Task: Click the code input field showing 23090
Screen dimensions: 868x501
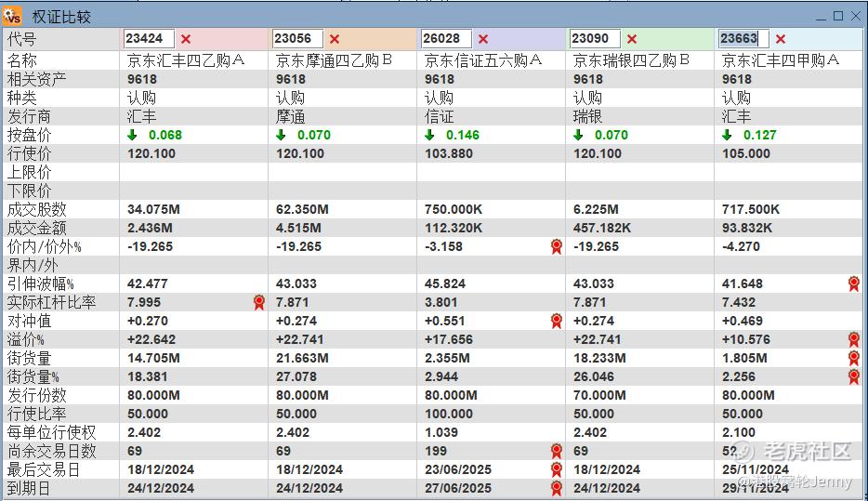Action: tap(595, 39)
